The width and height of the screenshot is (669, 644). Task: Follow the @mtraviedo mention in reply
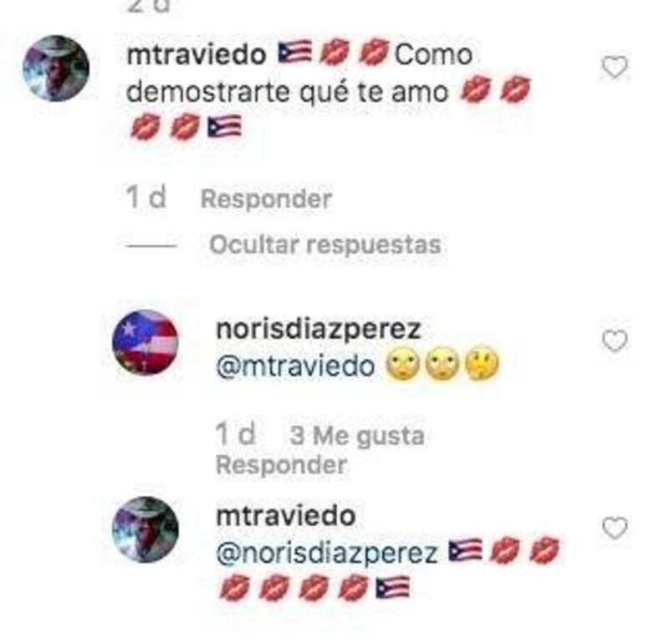(x=295, y=366)
